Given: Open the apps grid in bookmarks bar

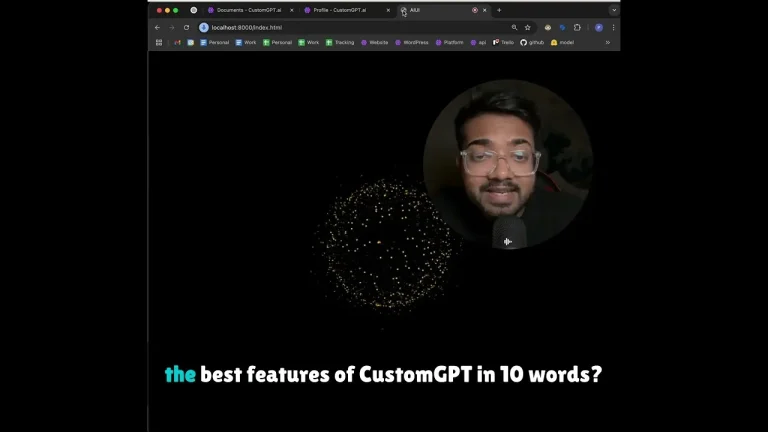Looking at the screenshot, I should (x=159, y=43).
